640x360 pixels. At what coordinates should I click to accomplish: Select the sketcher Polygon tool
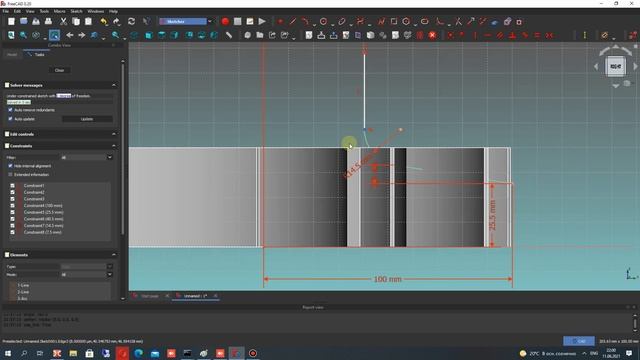click(406, 22)
